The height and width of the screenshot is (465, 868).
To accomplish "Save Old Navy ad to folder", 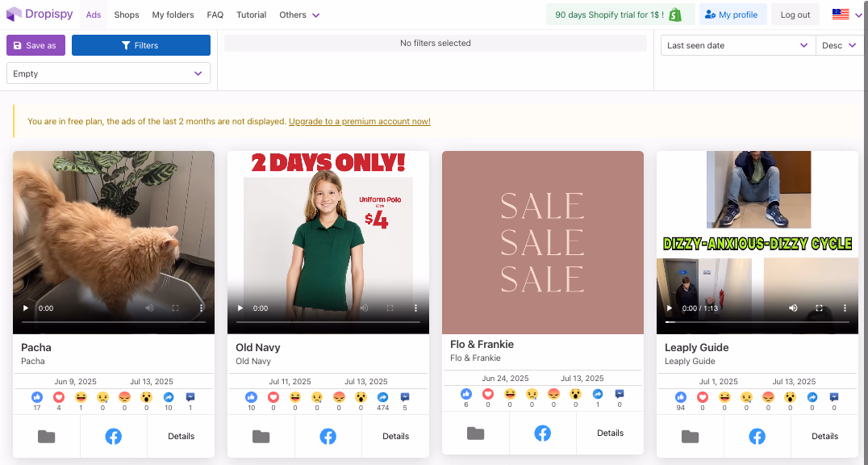I will [261, 437].
